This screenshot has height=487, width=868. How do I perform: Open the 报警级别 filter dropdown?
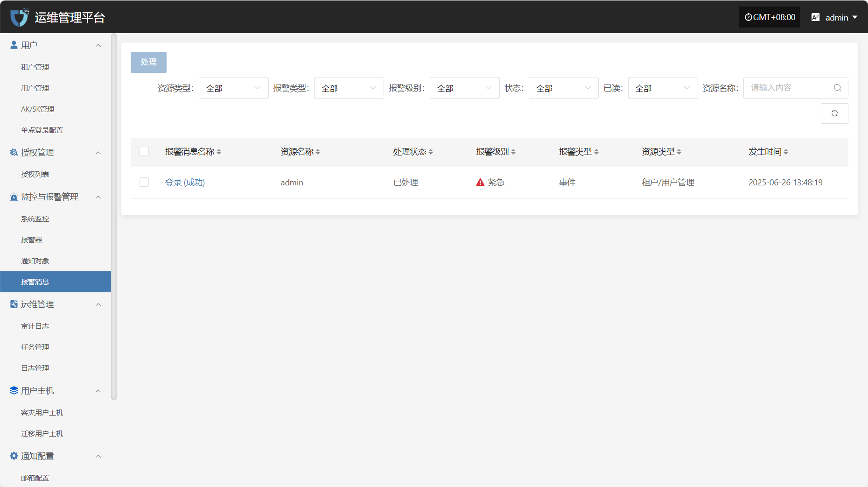tap(464, 88)
